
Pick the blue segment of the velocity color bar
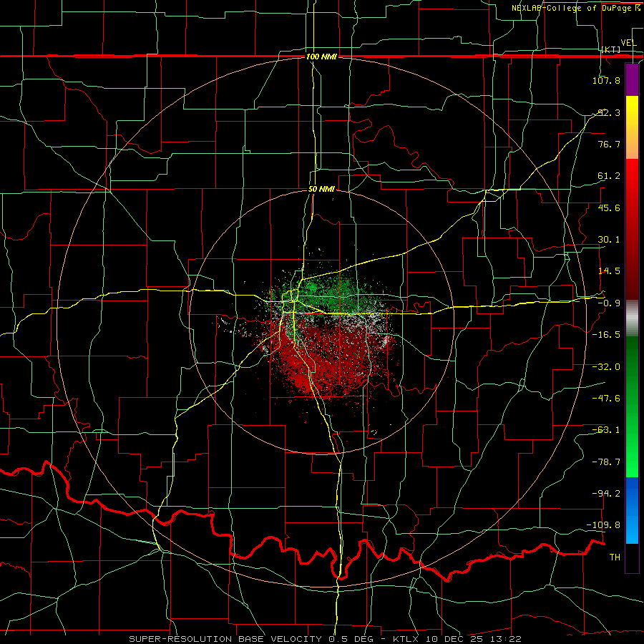click(632, 510)
